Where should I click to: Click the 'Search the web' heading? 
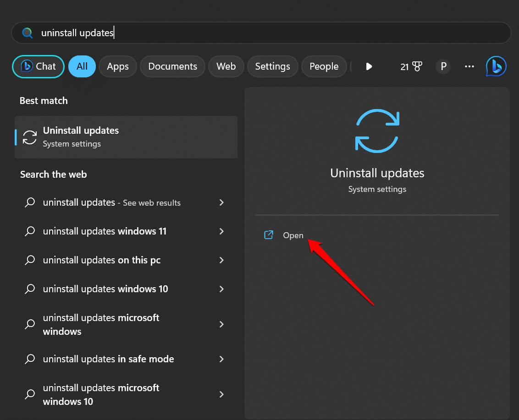pyautogui.click(x=53, y=175)
